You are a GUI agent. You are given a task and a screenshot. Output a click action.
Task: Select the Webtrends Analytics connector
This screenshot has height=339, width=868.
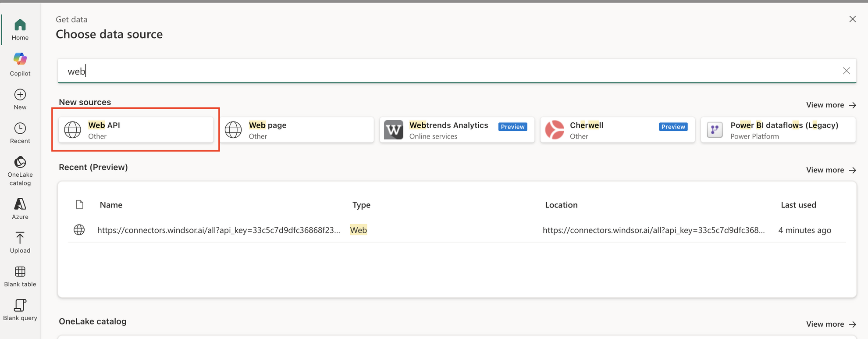coord(457,130)
